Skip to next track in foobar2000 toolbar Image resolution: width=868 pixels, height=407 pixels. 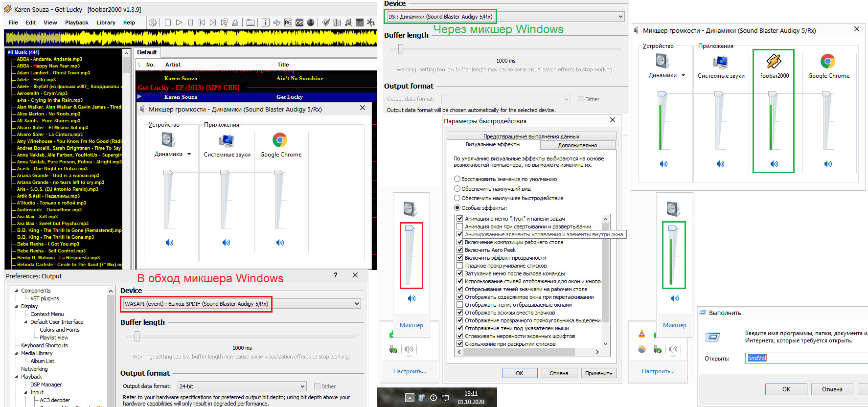click(x=213, y=23)
